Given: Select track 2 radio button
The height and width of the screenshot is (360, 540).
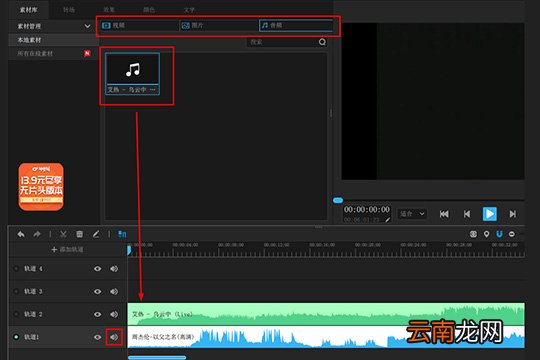Looking at the screenshot, I should point(16,314).
